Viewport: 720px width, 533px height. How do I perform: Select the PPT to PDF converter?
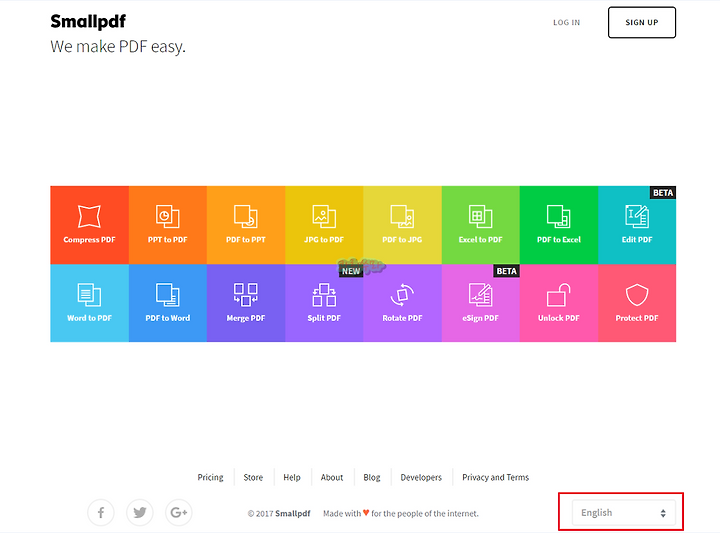pos(168,225)
